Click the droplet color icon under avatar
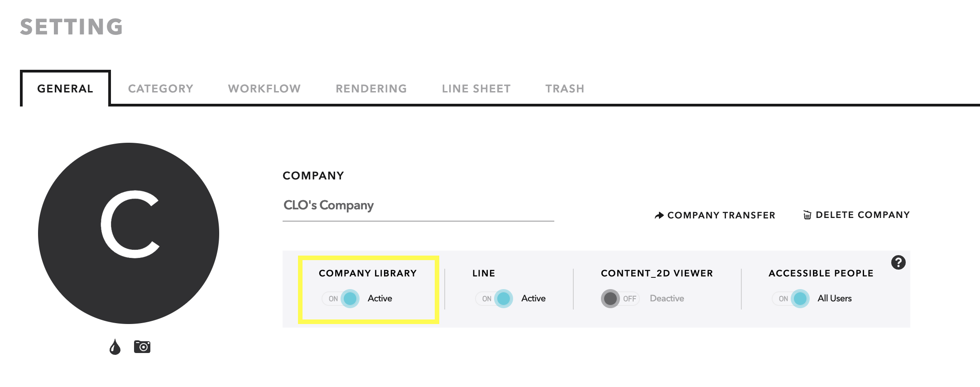This screenshot has height=387, width=980. point(115,347)
